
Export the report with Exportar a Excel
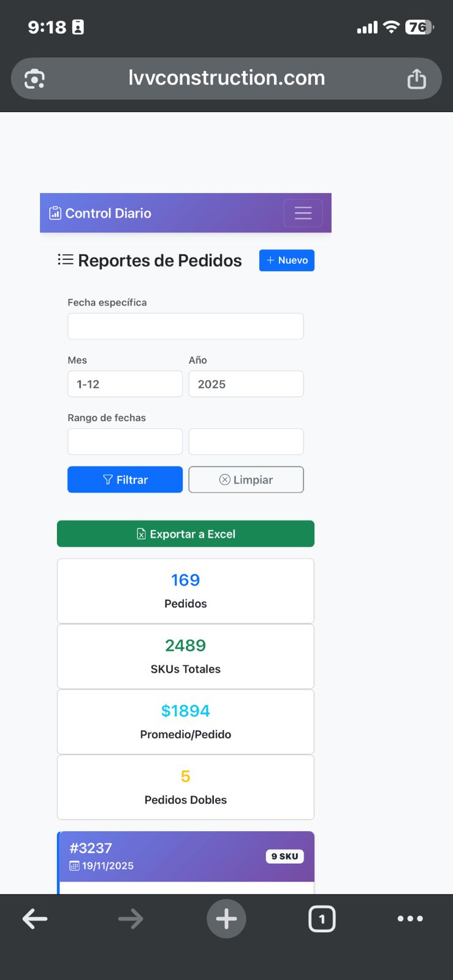coord(185,534)
